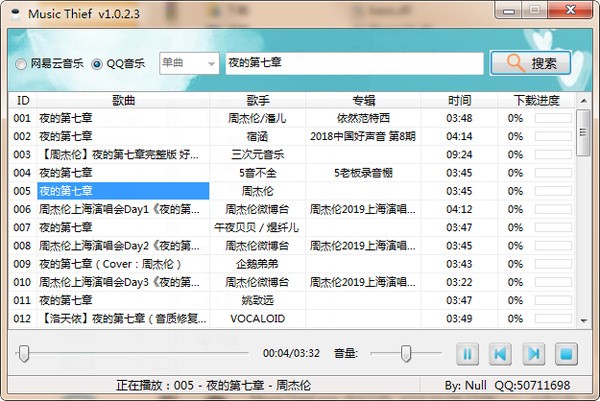Viewport: 600px width, 401px height.
Task: Skip to the previous track
Action: [x=501, y=353]
